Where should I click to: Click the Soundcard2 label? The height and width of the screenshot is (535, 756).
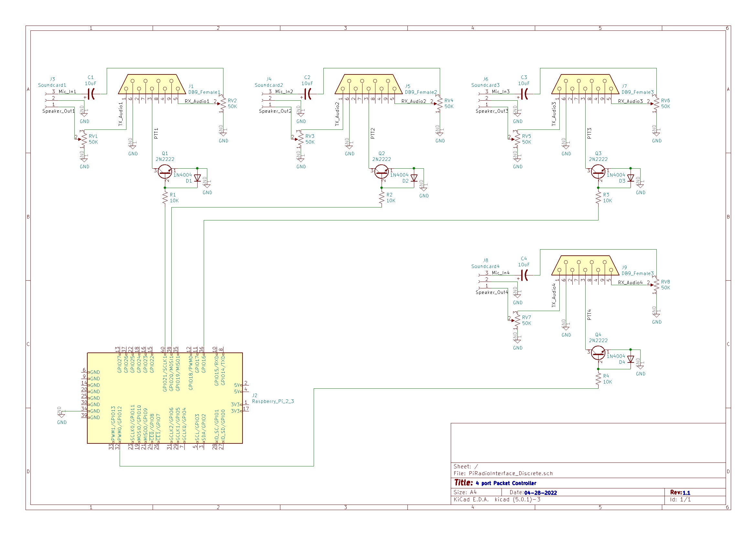pyautogui.click(x=269, y=85)
